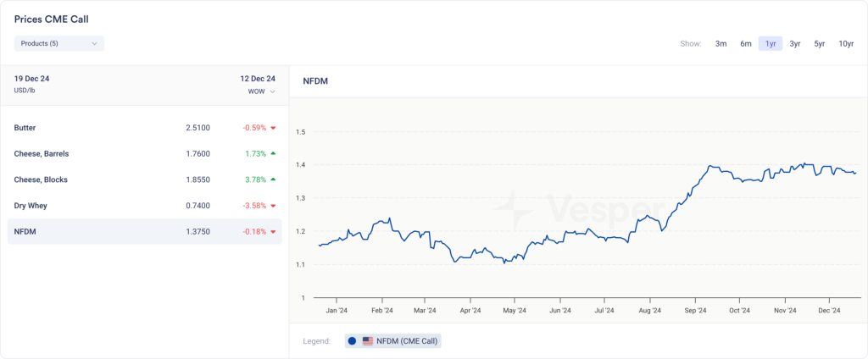
Task: Choose the 10yr time range
Action: [846, 44]
